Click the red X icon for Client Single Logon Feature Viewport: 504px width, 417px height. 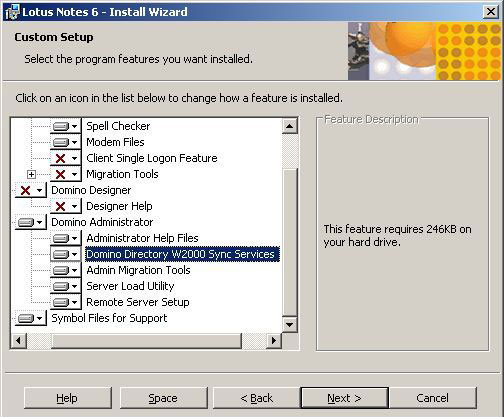coord(66,158)
